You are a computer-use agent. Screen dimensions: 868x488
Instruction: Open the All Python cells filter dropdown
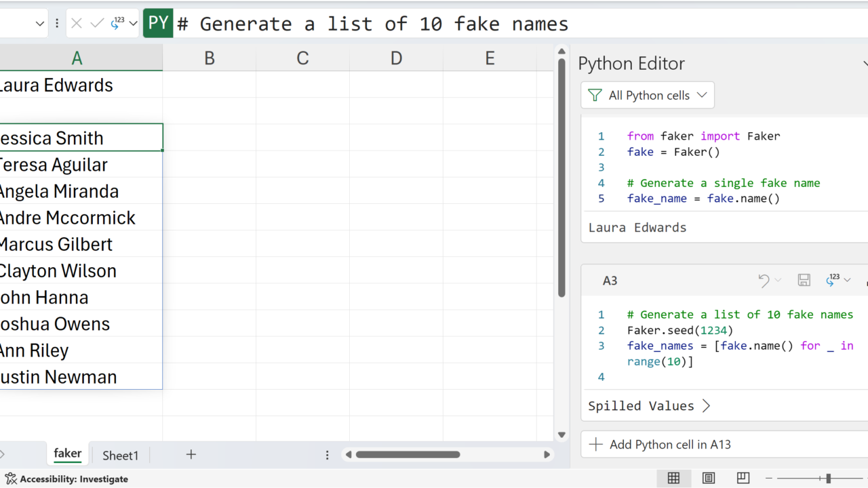point(648,96)
